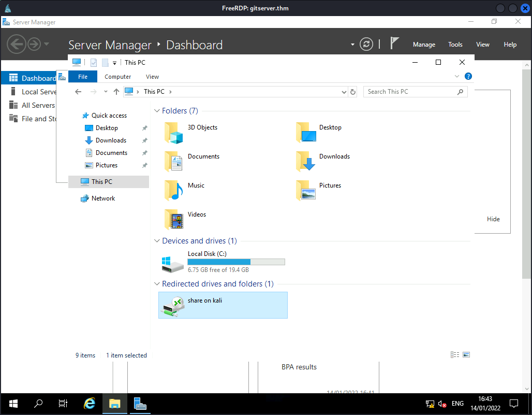Open the Downloads folder in Folders section
The height and width of the screenshot is (415, 532).
pyautogui.click(x=322, y=162)
